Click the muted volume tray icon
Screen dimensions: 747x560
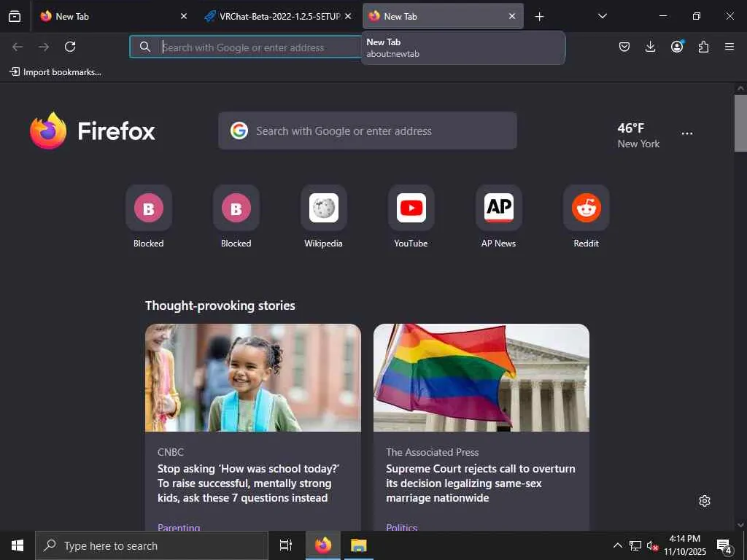tap(652, 545)
